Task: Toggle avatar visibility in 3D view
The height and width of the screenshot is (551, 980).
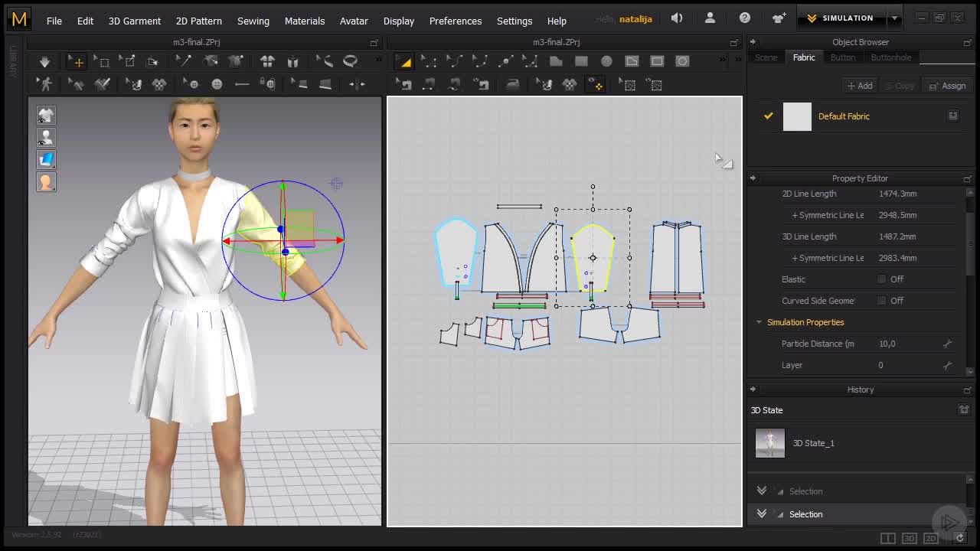Action: (x=46, y=138)
